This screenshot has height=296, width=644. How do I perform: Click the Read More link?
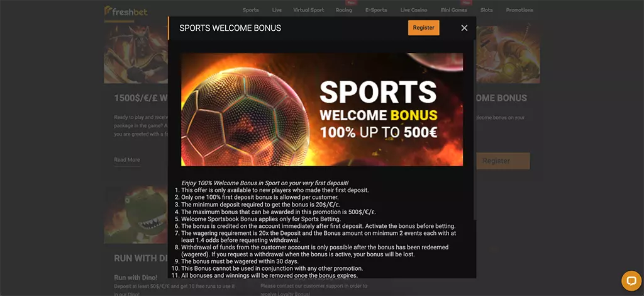click(127, 160)
